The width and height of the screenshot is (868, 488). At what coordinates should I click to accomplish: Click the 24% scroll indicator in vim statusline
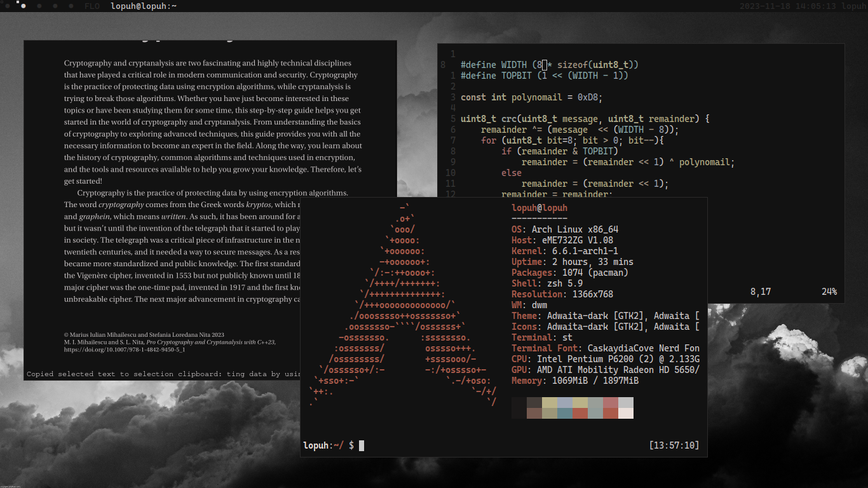coord(829,291)
